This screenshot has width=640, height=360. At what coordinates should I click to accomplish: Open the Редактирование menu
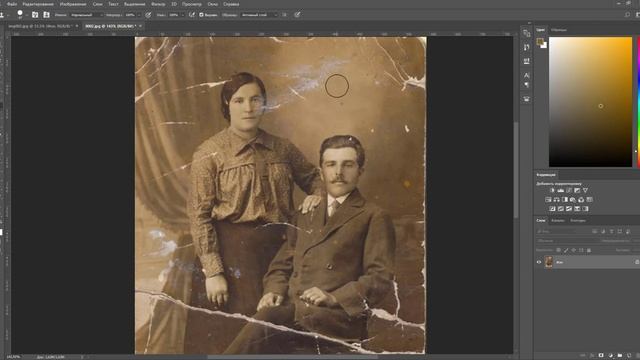pos(38,4)
